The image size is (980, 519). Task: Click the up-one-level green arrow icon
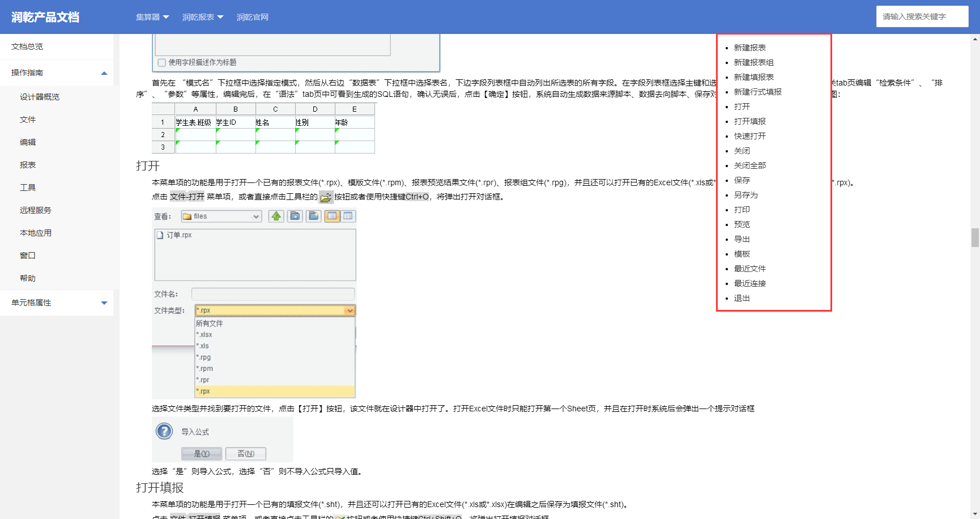point(276,216)
